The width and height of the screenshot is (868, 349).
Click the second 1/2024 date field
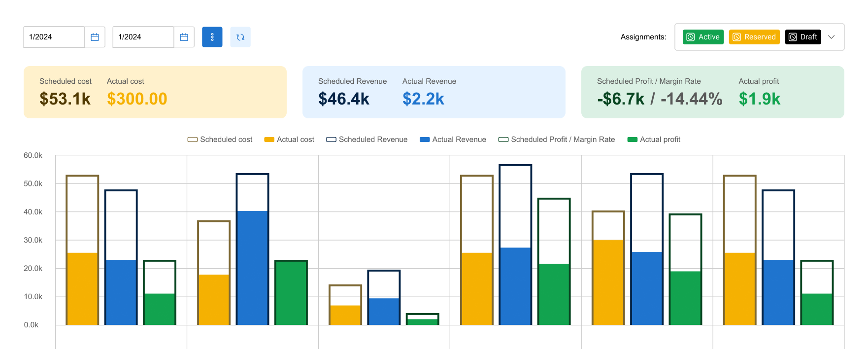click(x=143, y=37)
